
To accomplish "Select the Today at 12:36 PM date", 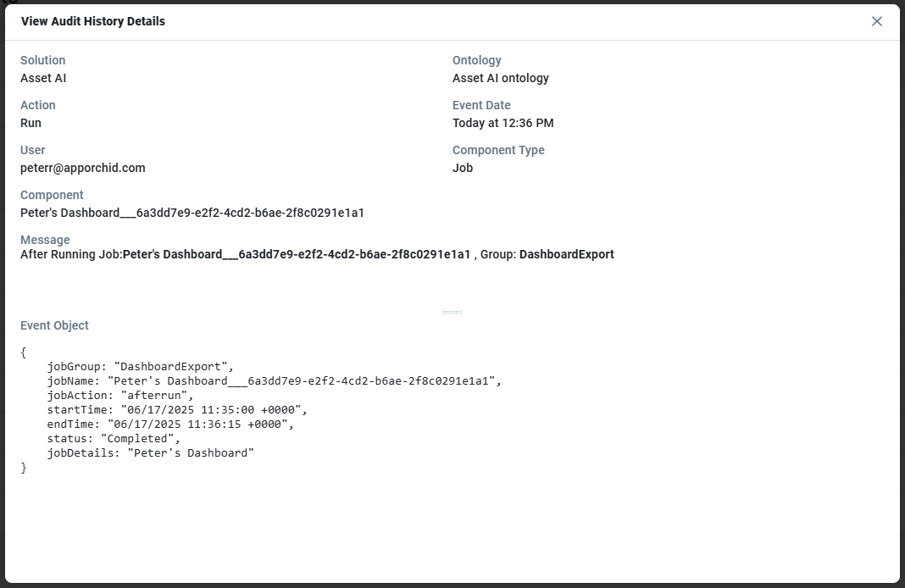I will (503, 123).
